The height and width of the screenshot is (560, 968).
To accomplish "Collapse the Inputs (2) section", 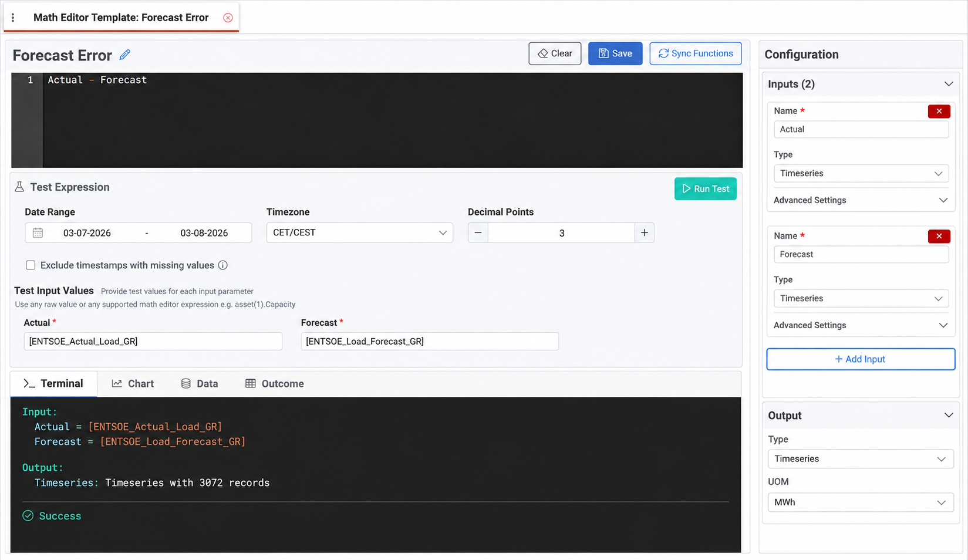I will 949,84.
